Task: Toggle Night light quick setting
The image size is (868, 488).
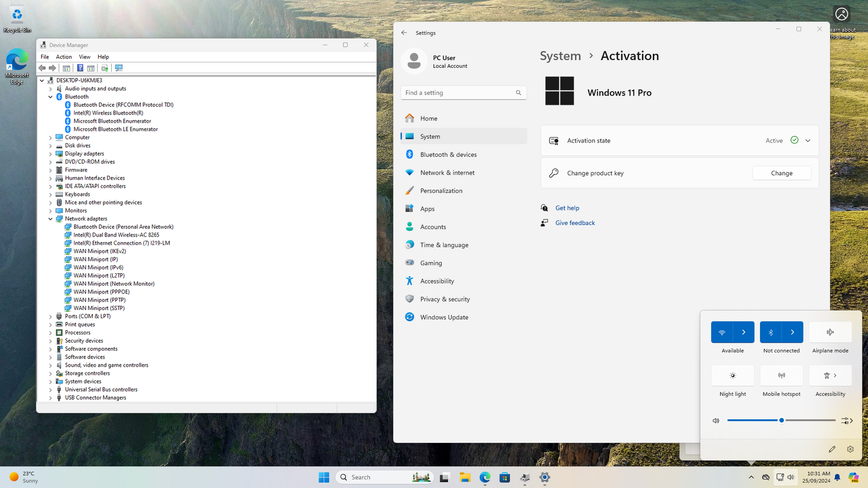Action: tap(733, 376)
